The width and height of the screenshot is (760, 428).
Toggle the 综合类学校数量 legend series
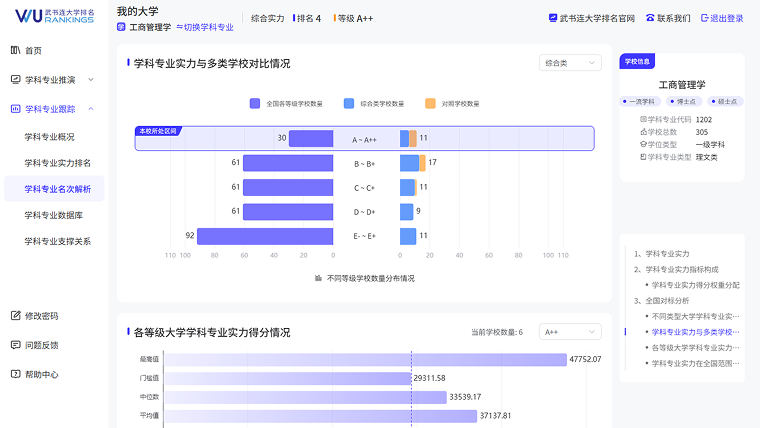point(374,104)
